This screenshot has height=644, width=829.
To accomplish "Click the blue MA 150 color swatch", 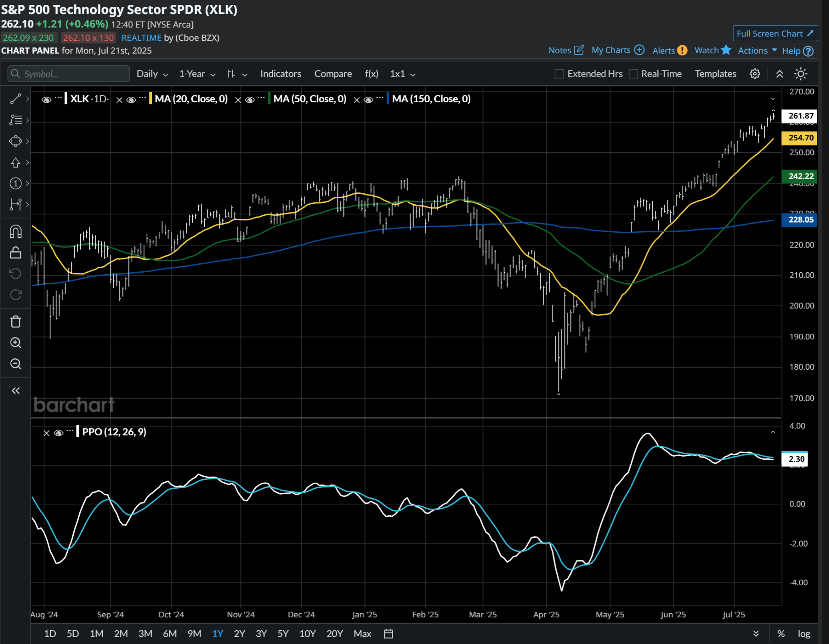I will coord(388,99).
